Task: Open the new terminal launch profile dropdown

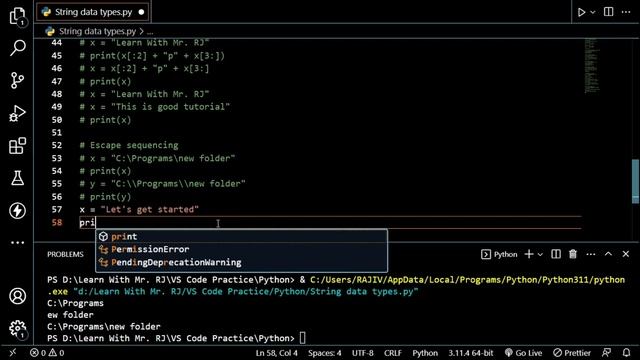Action: pyautogui.click(x=540, y=254)
